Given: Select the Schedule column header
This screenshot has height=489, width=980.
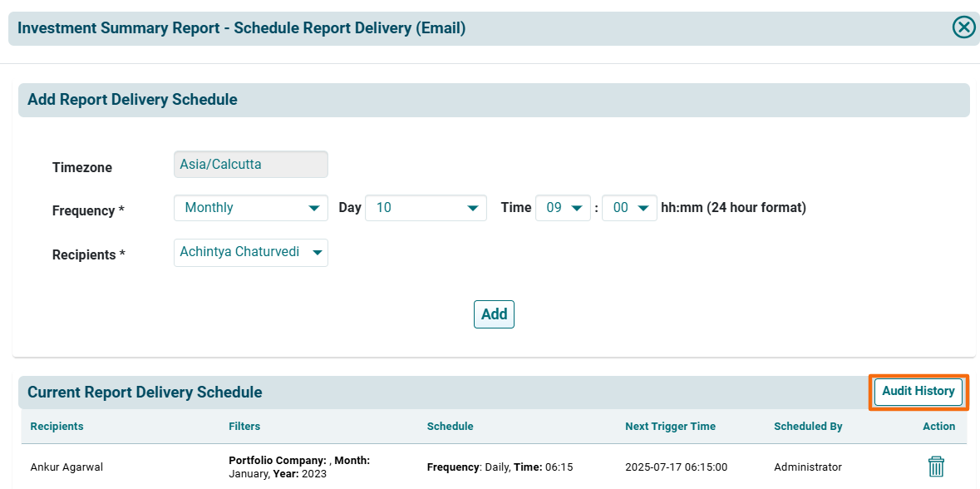Looking at the screenshot, I should (450, 427).
